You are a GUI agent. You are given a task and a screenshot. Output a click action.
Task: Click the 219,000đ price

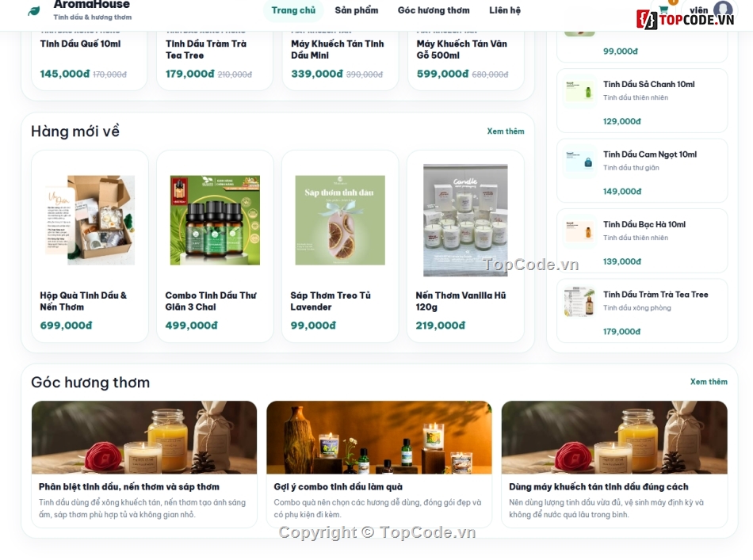[x=441, y=326]
